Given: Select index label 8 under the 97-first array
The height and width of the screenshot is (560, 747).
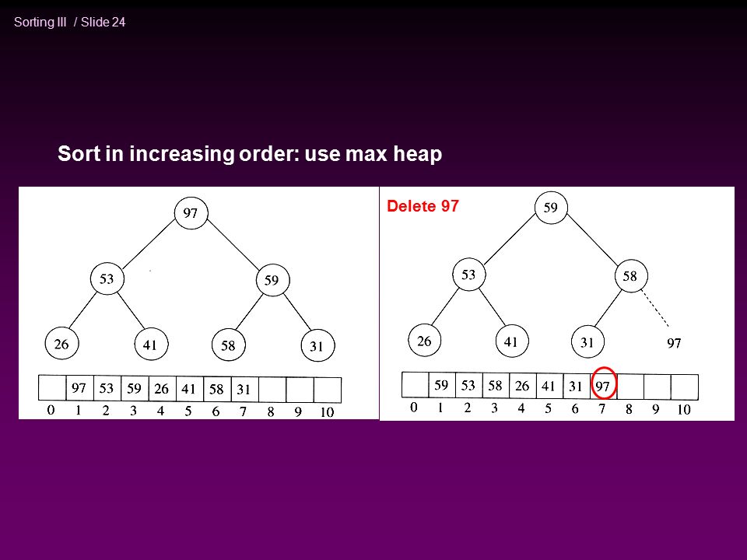Looking at the screenshot, I should pyautogui.click(x=271, y=411).
